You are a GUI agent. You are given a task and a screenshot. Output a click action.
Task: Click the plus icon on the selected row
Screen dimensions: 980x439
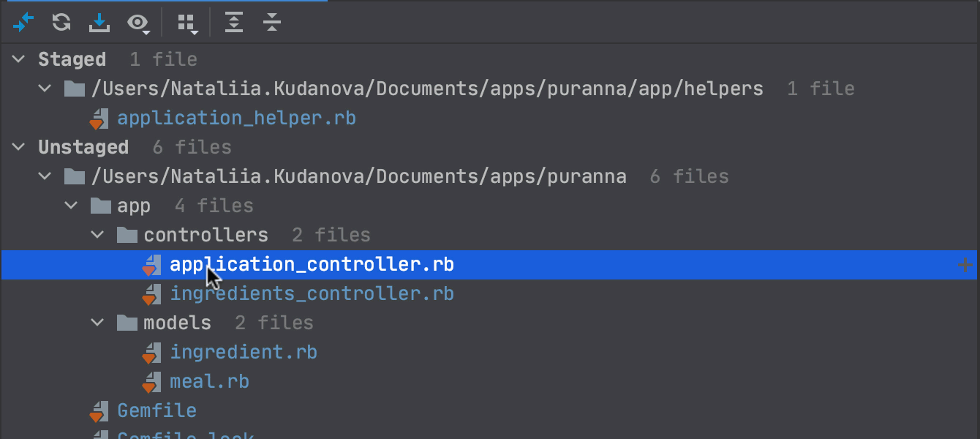966,265
